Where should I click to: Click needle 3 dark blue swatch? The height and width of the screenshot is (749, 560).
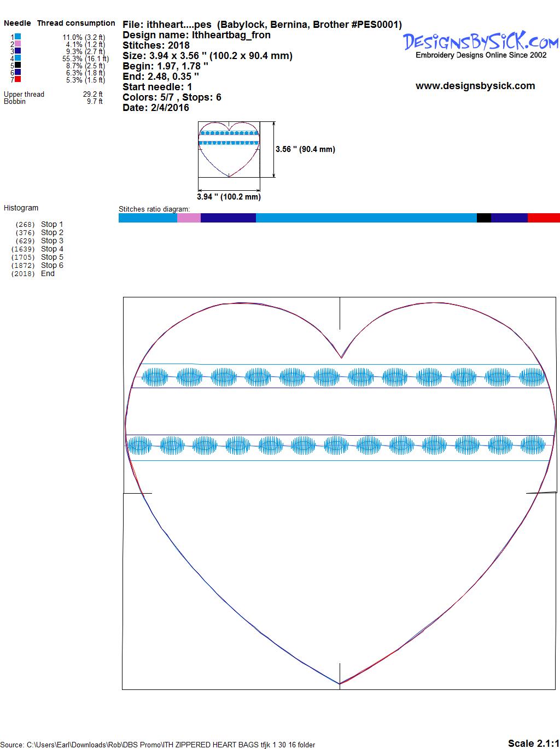click(x=17, y=51)
